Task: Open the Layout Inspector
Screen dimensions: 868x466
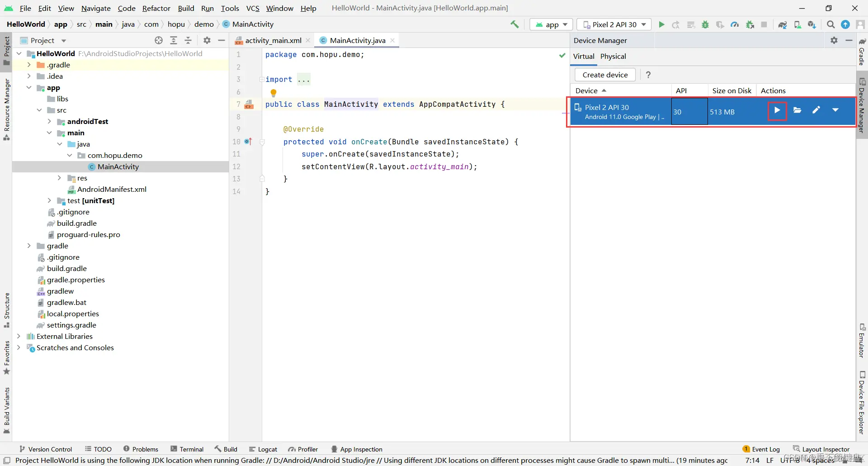Action: [x=821, y=449]
